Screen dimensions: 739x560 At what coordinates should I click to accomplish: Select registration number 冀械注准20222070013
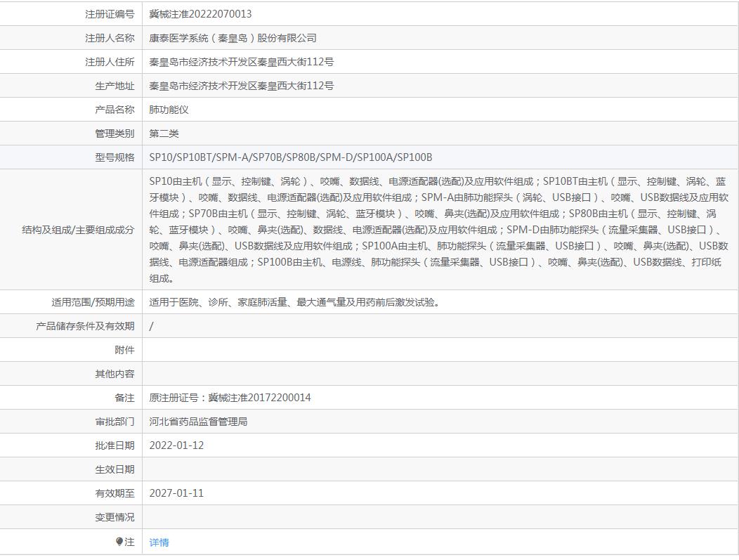[200, 14]
